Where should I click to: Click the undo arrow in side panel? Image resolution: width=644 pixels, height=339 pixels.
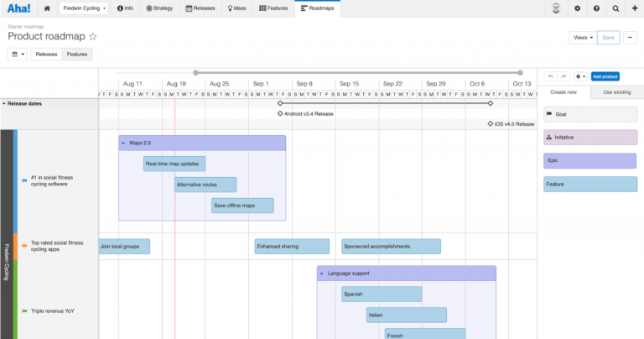click(550, 76)
